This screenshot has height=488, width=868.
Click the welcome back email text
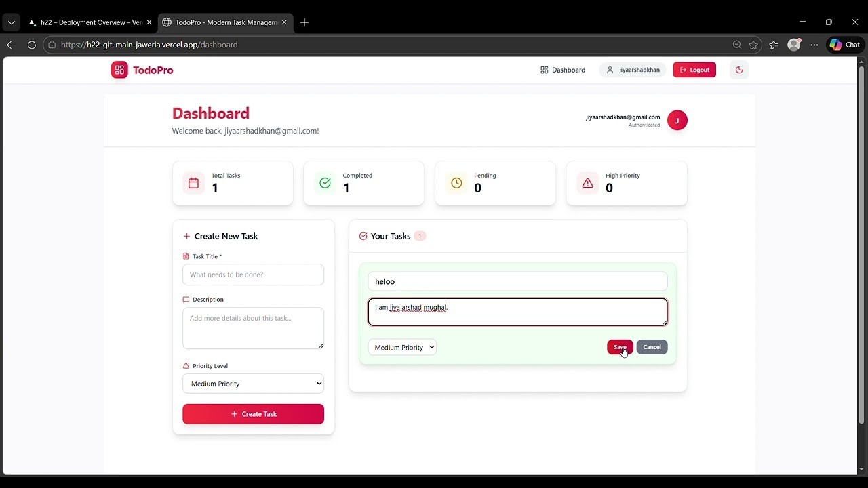coord(245,131)
